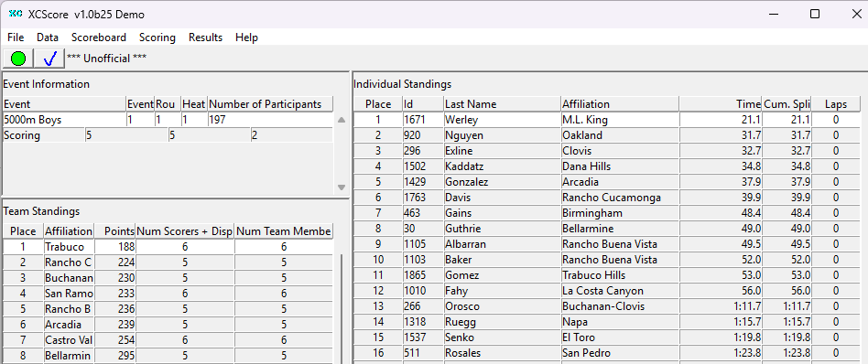This screenshot has width=868, height=364.
Task: Open the Help menu
Action: pos(246,37)
